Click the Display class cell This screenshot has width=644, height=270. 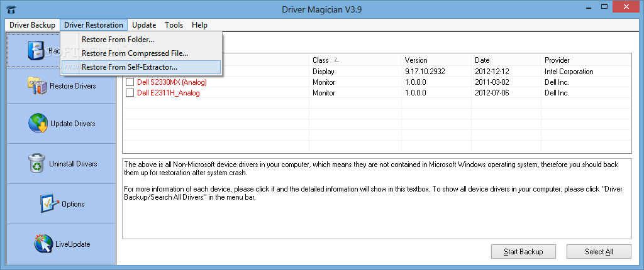coord(323,72)
